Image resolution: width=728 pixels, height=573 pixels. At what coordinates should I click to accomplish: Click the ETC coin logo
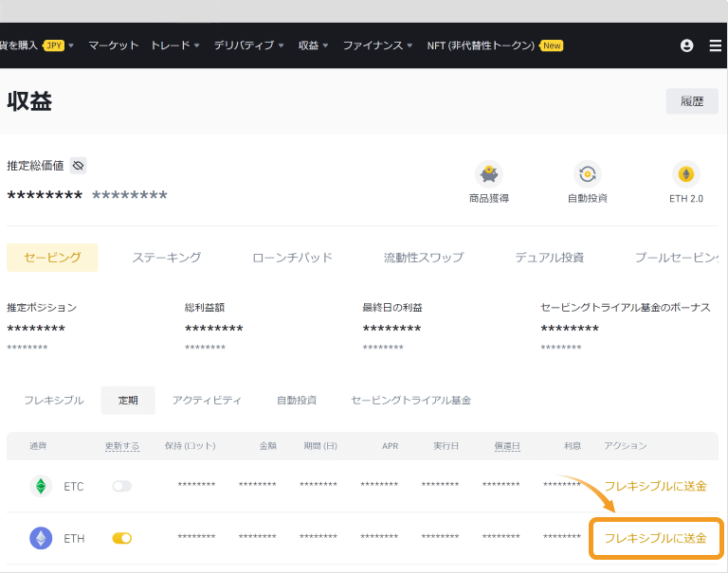(41, 486)
